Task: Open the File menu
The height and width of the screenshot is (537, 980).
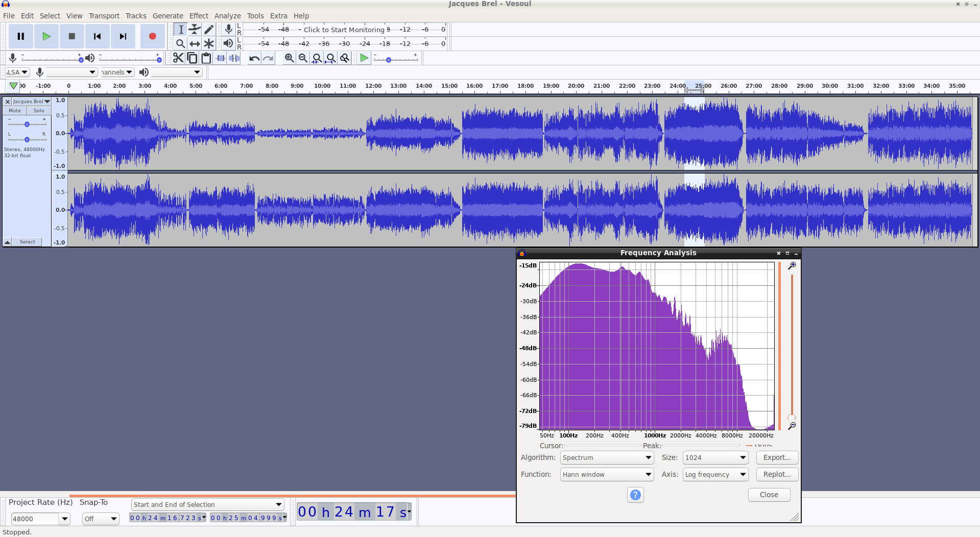Action: tap(9, 16)
